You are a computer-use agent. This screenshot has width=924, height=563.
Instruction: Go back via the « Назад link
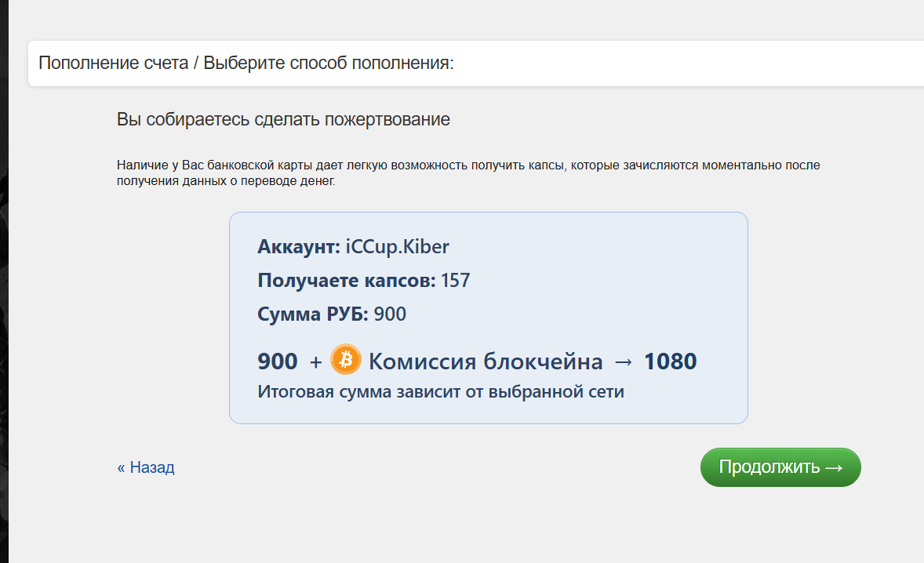coord(146,467)
